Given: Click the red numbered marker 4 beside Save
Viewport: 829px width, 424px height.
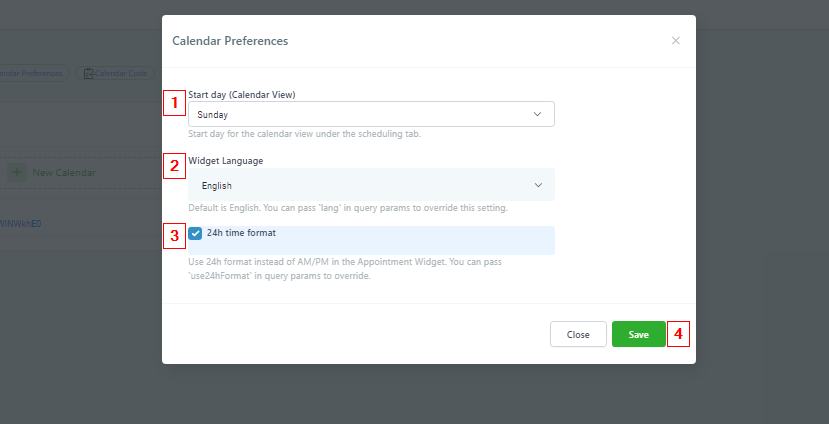Looking at the screenshot, I should (679, 334).
